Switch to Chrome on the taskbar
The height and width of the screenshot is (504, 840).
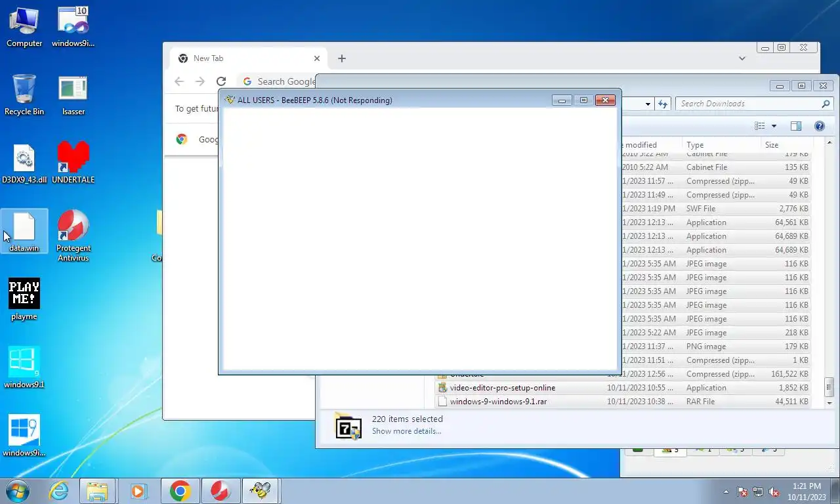[180, 491]
